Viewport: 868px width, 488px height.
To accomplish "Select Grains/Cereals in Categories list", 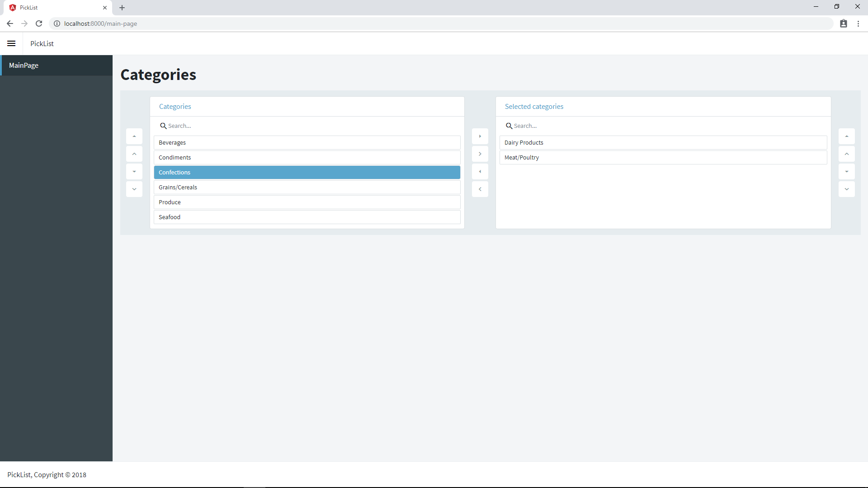I will point(307,188).
